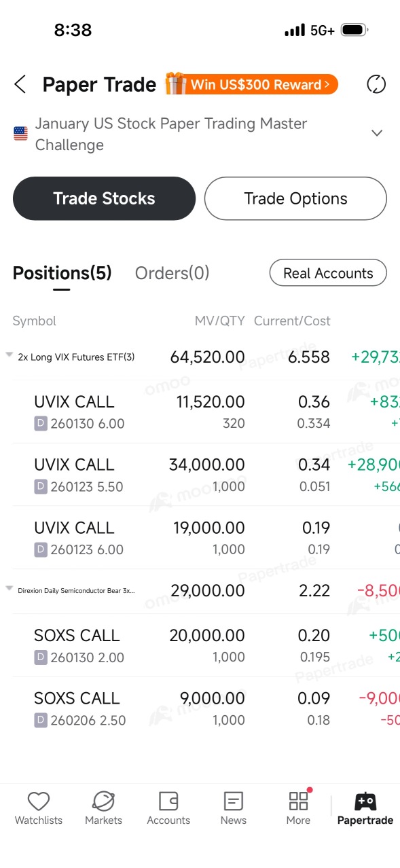The image size is (400, 868).
Task: Open the Accounts wallet icon
Action: [x=168, y=801]
